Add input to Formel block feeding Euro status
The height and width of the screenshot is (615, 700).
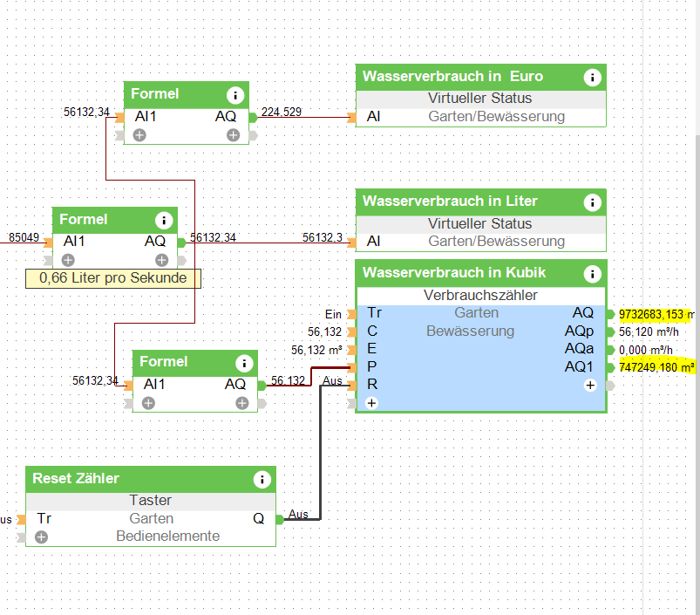point(139,135)
